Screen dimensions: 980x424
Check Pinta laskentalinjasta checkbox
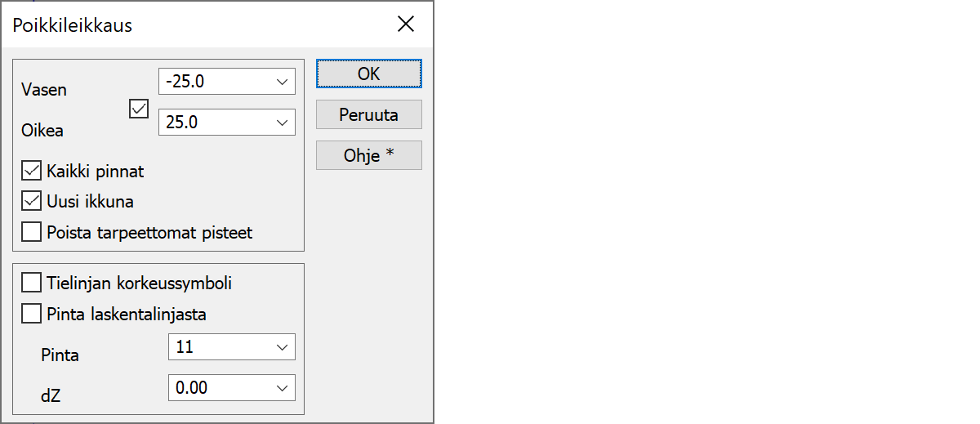tap(32, 313)
